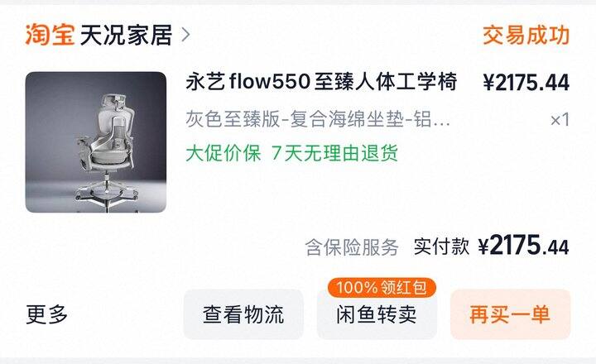Open 永艺 flow550 至臻人体工学椅 product title
The image size is (596, 364).
321,82
